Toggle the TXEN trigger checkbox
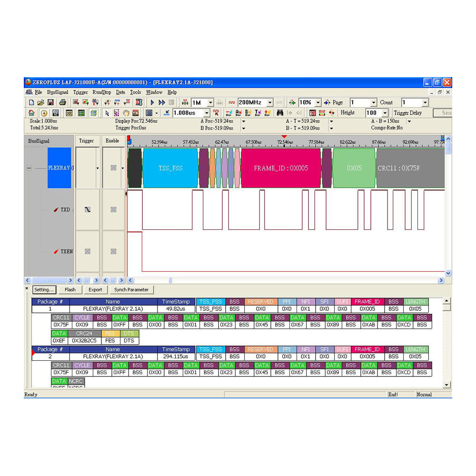This screenshot has height=476, width=476. coord(87,251)
